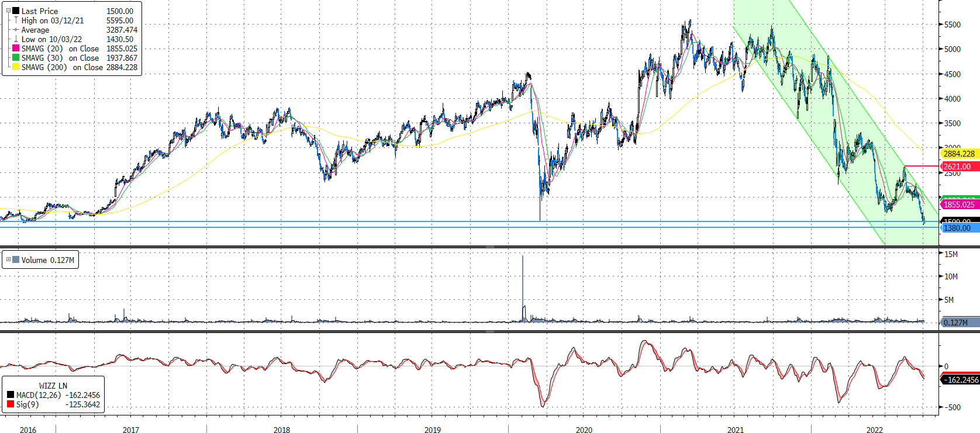980x433 pixels.
Task: Click the -500 MACD axis label
Action: click(x=953, y=407)
